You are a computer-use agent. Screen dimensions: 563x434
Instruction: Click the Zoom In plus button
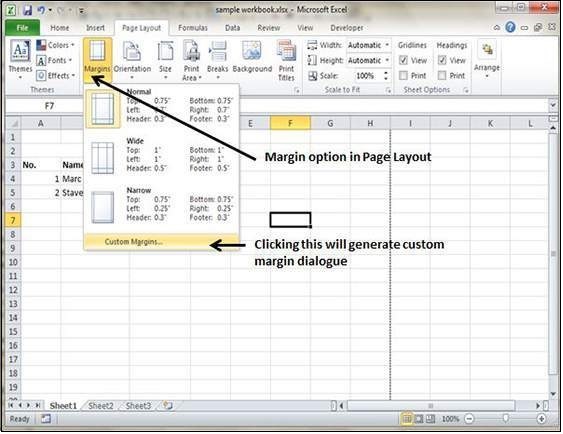pyautogui.click(x=541, y=419)
